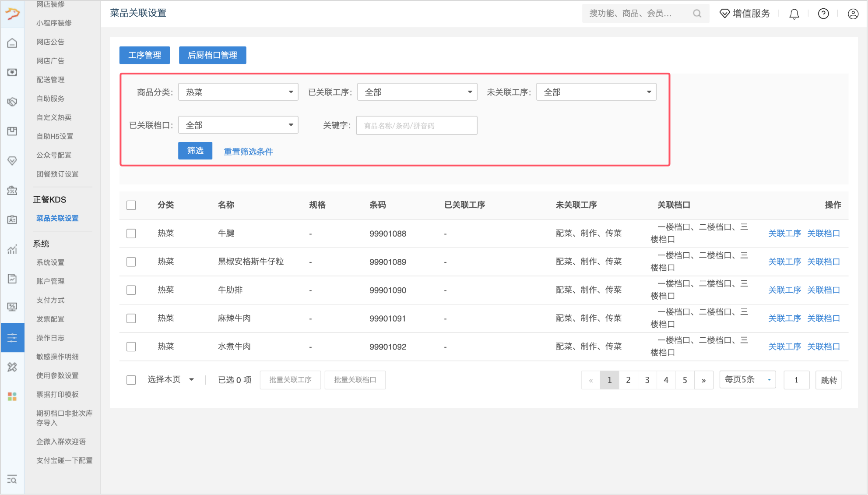Open the monitor percent icon in sidebar
The image size is (868, 495).
12,307
